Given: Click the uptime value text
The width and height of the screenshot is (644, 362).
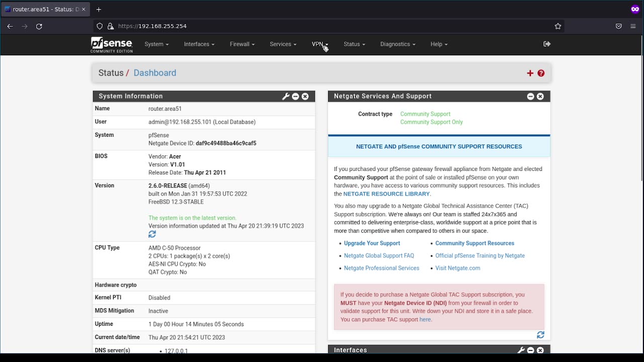Looking at the screenshot, I should point(196,324).
